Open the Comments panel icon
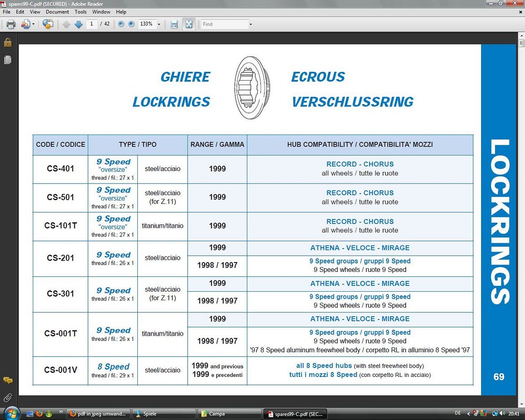This screenshot has width=525, height=420. (x=8, y=381)
